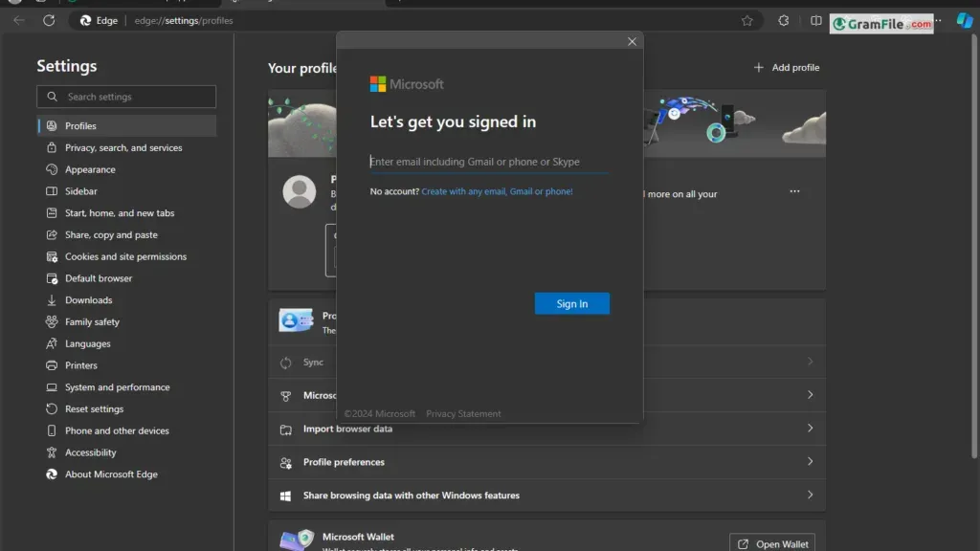Expand the Microsoft Rewards row chevron
The image size is (980, 551).
point(810,395)
